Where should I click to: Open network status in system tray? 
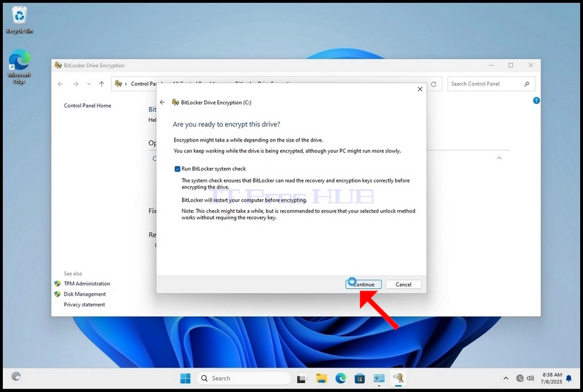pos(520,378)
